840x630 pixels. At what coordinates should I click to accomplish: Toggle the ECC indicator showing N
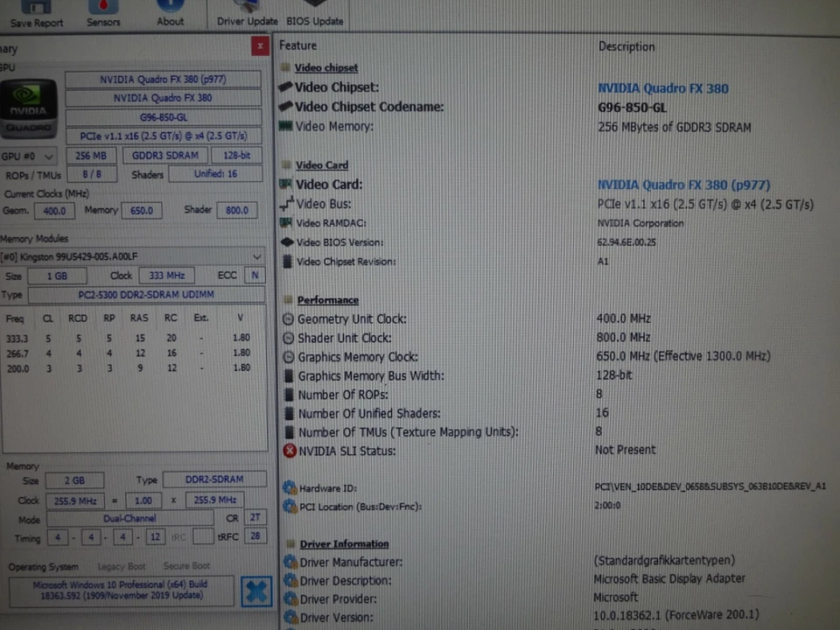pos(255,275)
